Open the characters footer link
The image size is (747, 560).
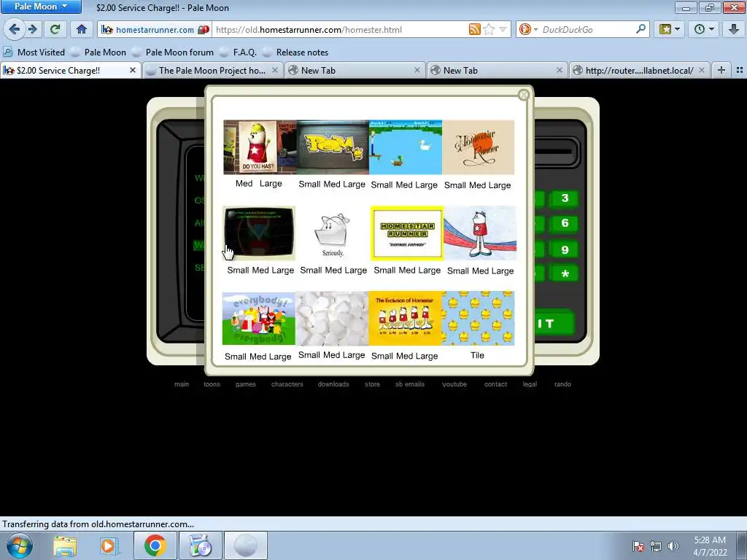(287, 384)
